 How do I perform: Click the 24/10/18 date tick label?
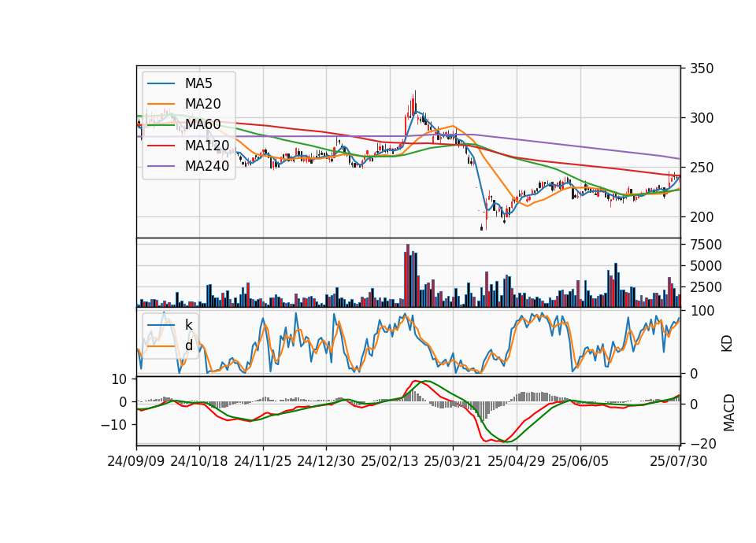(199, 461)
